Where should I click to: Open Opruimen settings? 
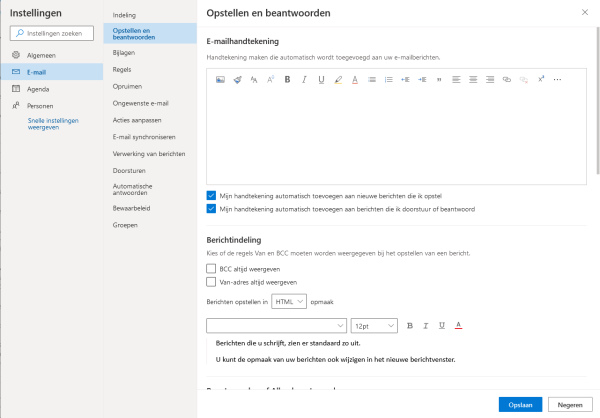pyautogui.click(x=150, y=86)
